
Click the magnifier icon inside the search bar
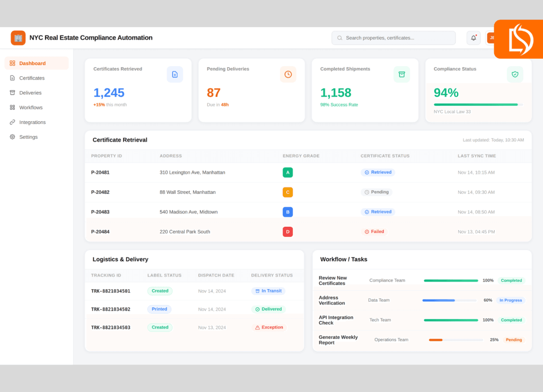click(x=339, y=38)
